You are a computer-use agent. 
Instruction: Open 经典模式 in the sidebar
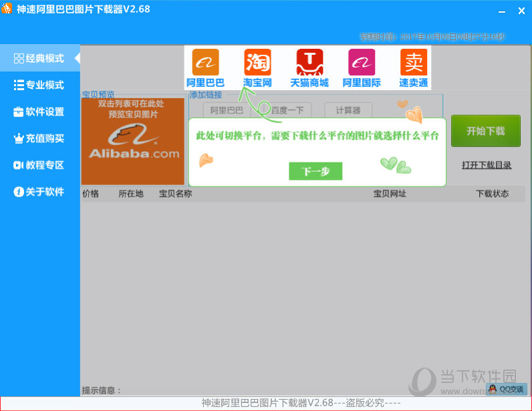coord(39,58)
